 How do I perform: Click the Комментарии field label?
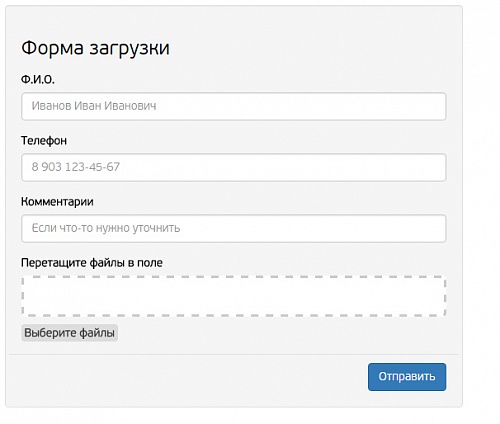pyautogui.click(x=57, y=202)
